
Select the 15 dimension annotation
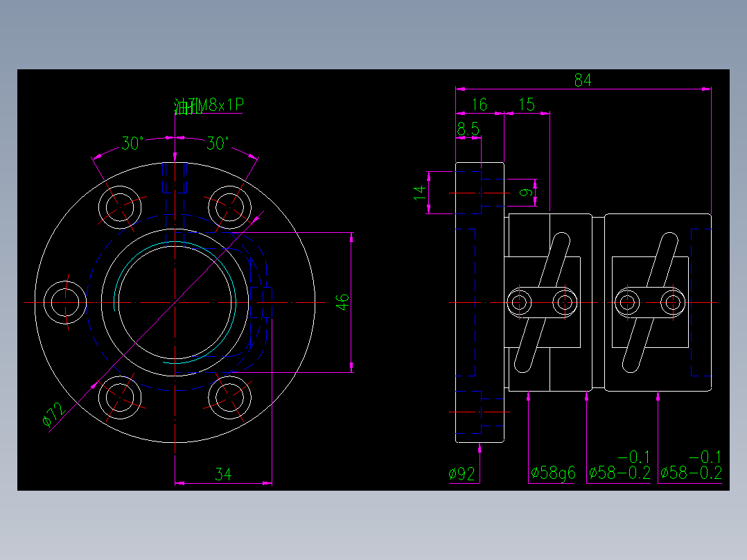tap(527, 105)
